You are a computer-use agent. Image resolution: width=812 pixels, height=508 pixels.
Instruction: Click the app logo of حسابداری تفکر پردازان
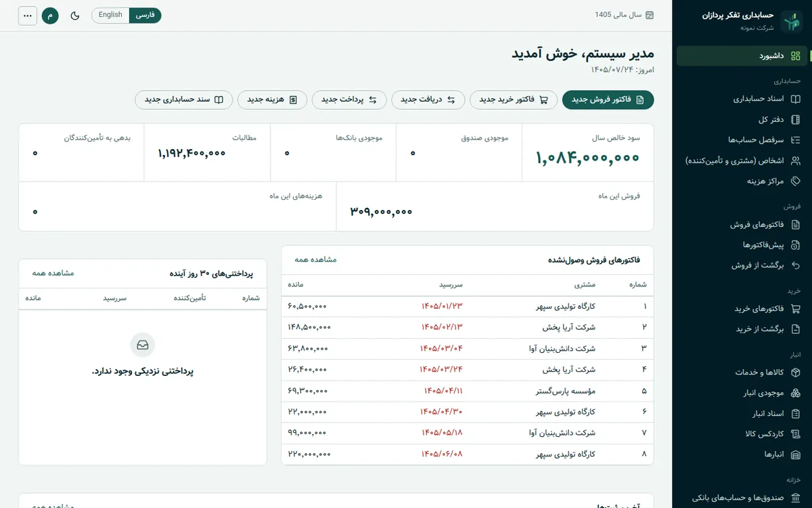(791, 21)
